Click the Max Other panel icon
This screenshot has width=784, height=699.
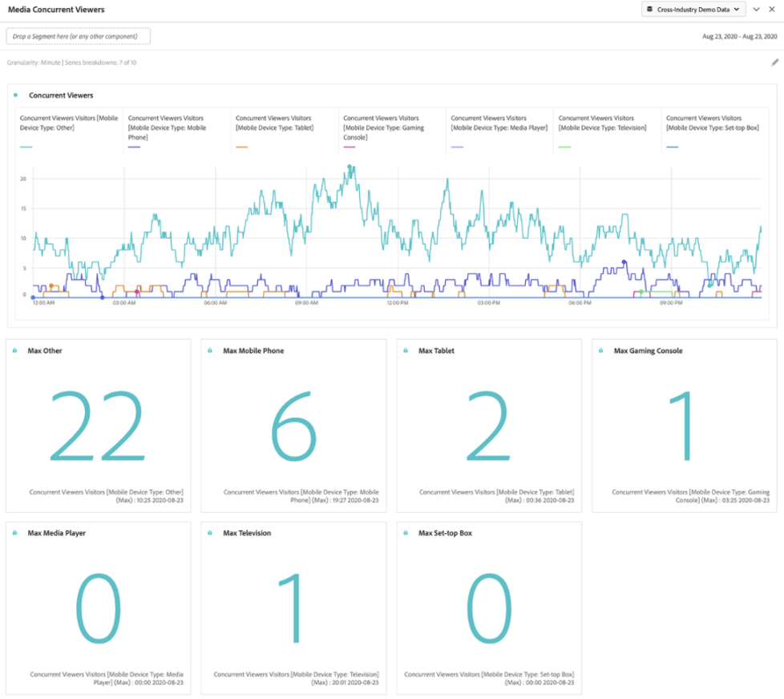pos(14,350)
